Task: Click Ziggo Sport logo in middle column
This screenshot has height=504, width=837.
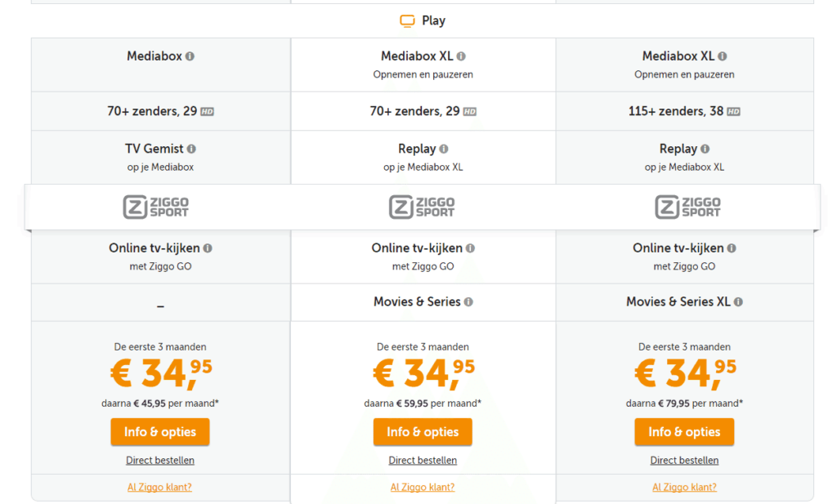Action: (x=422, y=207)
